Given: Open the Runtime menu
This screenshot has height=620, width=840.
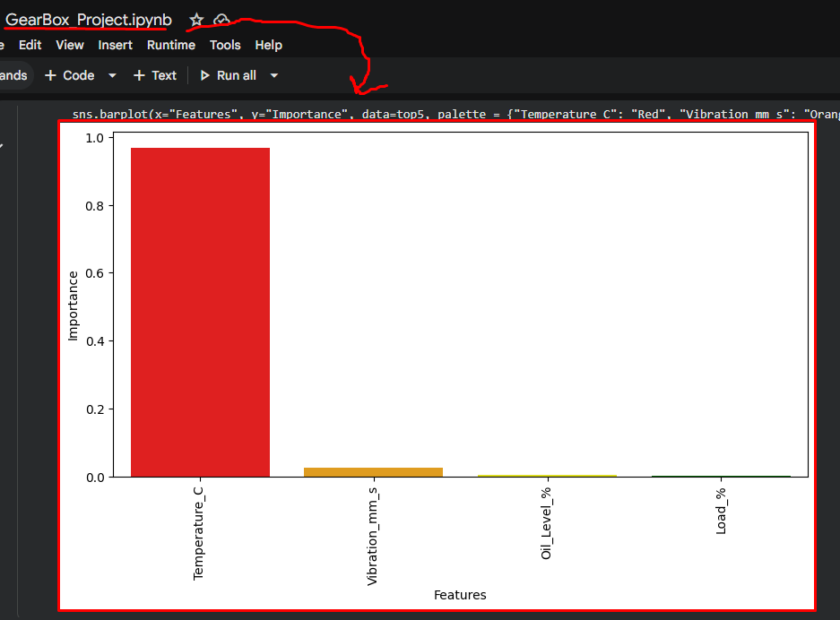Looking at the screenshot, I should coord(170,45).
